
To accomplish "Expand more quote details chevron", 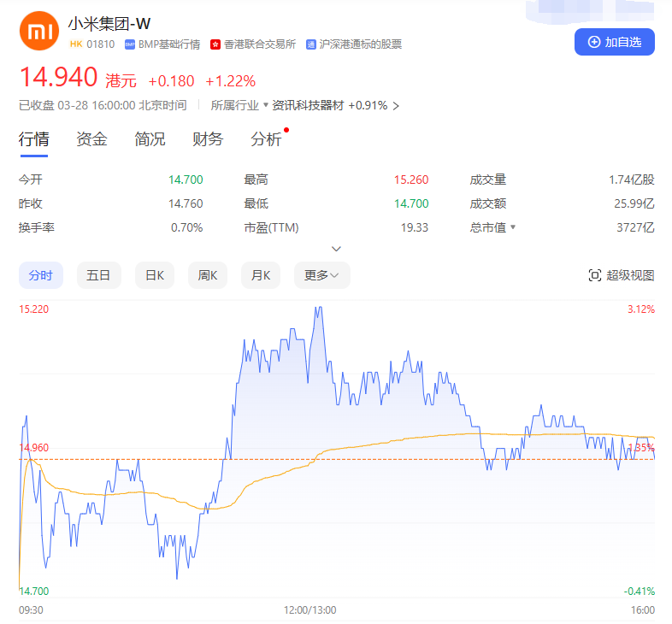I will (337, 249).
